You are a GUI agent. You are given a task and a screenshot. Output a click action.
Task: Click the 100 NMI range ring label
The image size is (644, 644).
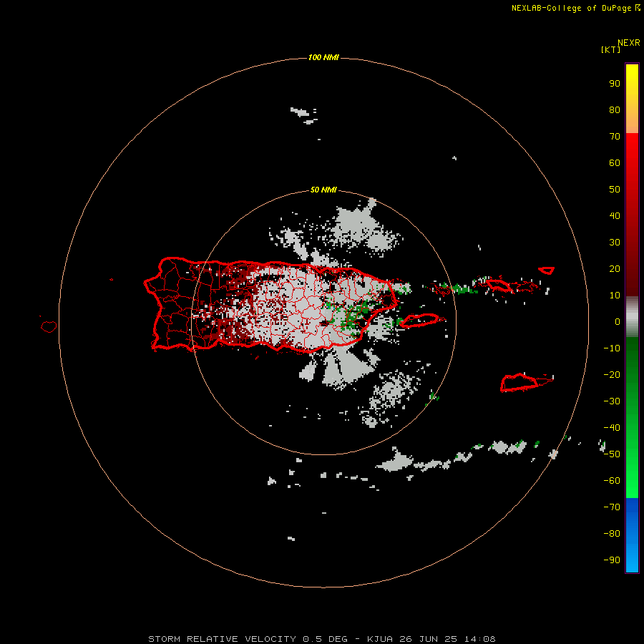323,57
